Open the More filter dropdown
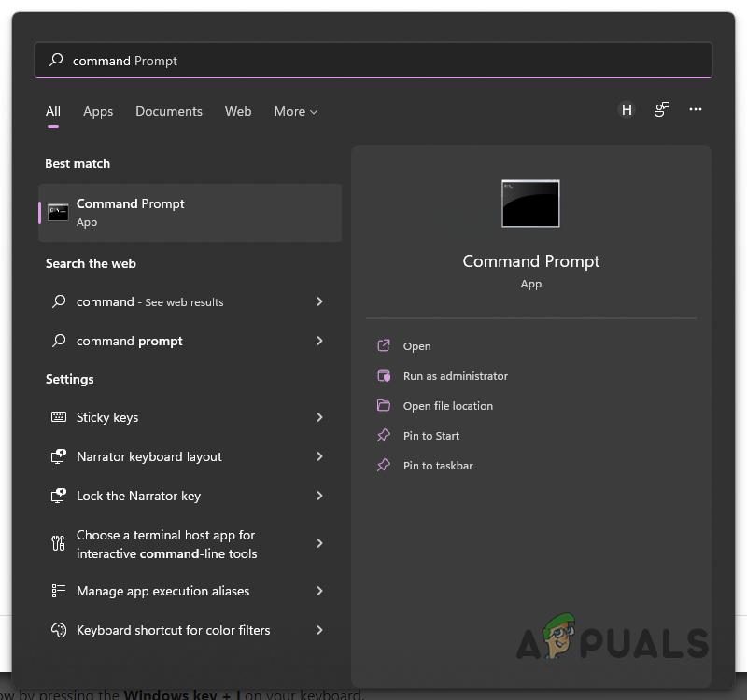747x700 pixels. [x=295, y=111]
